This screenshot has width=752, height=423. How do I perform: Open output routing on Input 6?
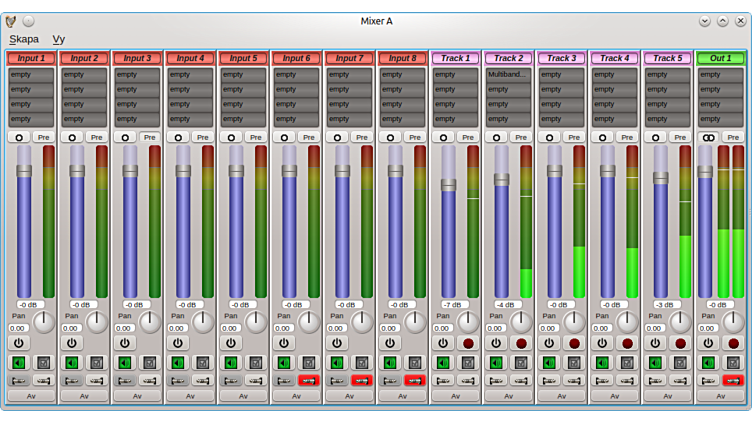(309, 380)
